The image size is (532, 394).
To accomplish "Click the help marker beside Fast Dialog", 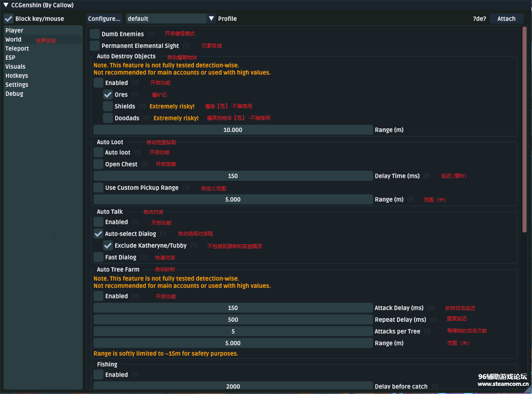I will [x=143, y=258].
